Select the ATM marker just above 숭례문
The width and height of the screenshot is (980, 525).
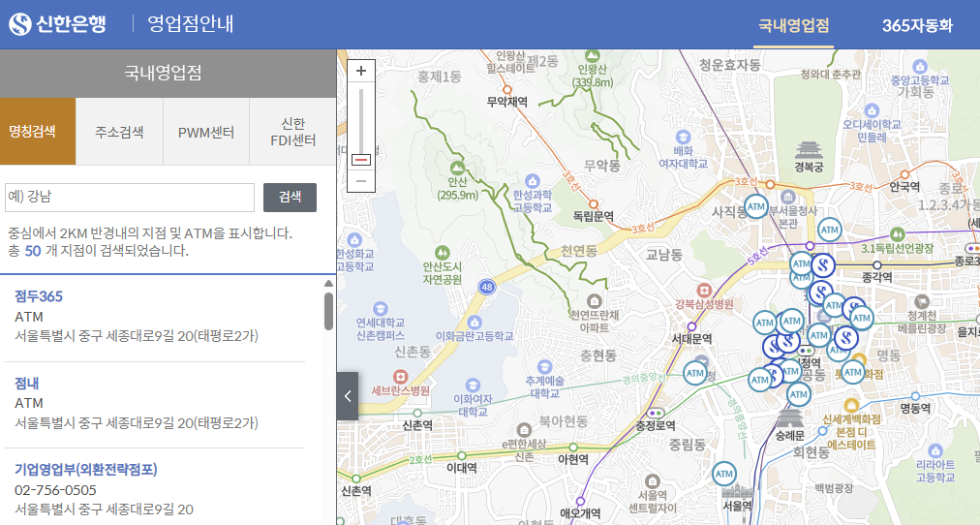tap(798, 394)
